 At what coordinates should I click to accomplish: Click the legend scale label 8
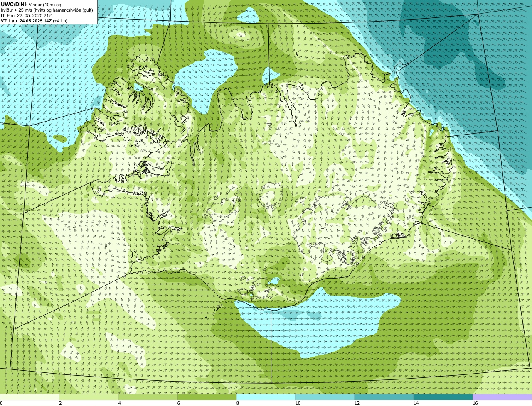tap(238, 403)
